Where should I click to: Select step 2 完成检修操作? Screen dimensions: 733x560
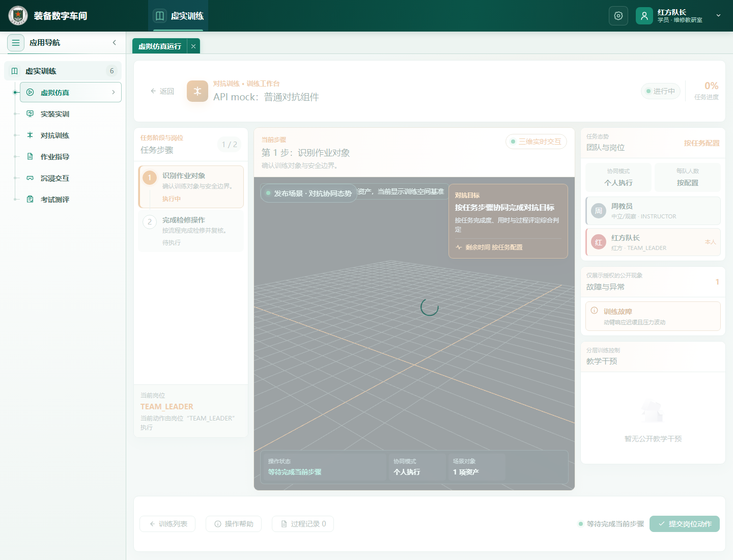click(x=191, y=231)
